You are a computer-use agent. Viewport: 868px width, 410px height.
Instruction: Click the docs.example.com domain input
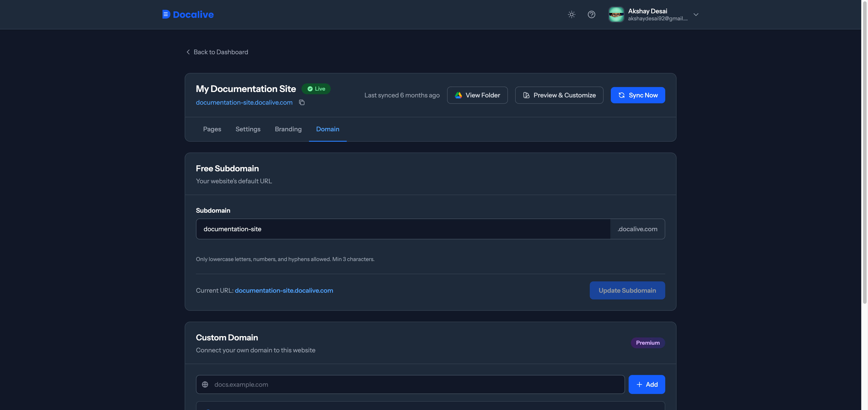pyautogui.click(x=410, y=384)
